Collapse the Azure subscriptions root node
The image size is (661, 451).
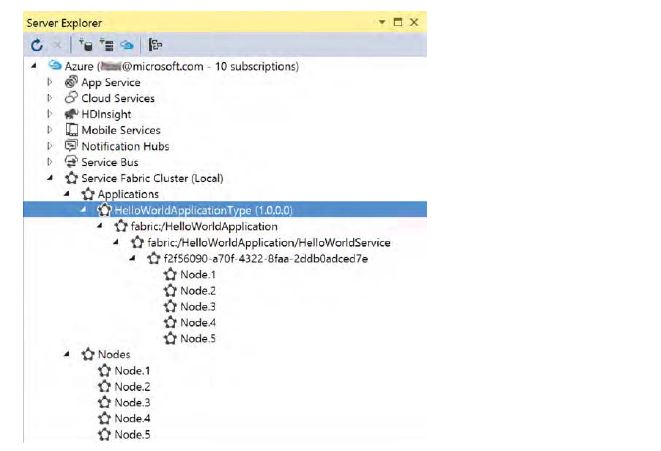34,66
